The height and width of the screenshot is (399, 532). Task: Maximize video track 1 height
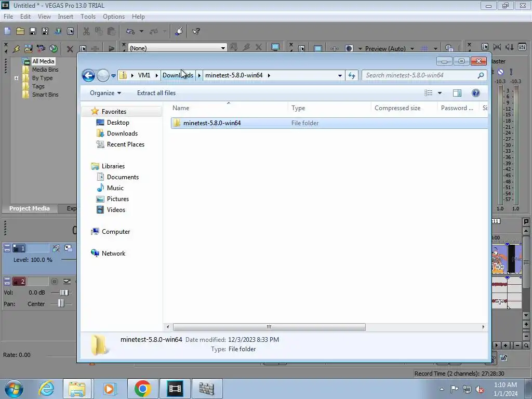point(7,250)
